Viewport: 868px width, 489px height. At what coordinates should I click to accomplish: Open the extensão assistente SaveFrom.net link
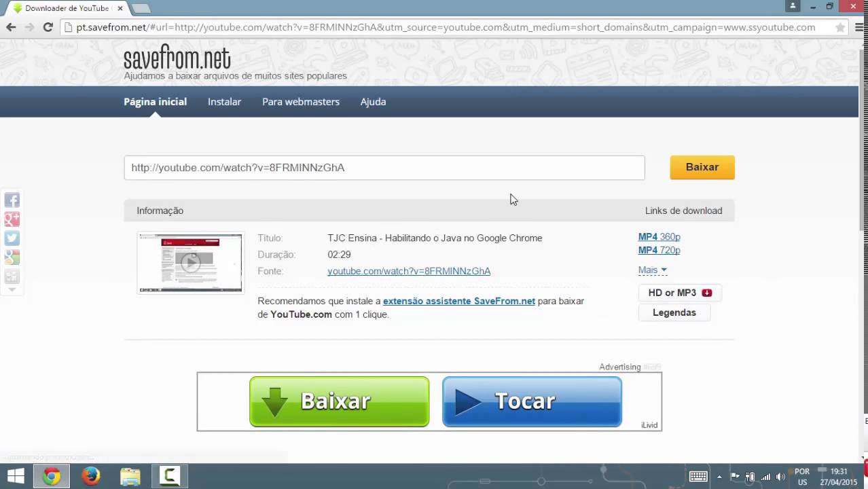click(459, 301)
